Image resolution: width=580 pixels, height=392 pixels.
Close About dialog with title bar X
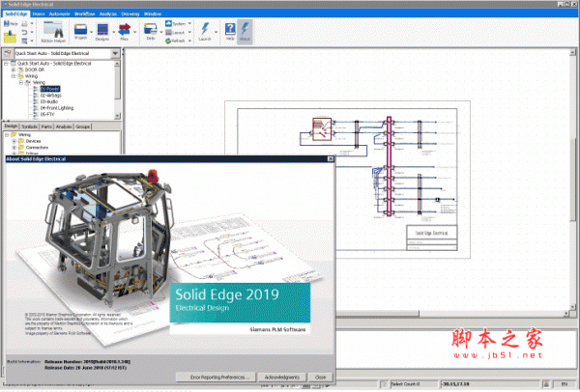pos(331,159)
